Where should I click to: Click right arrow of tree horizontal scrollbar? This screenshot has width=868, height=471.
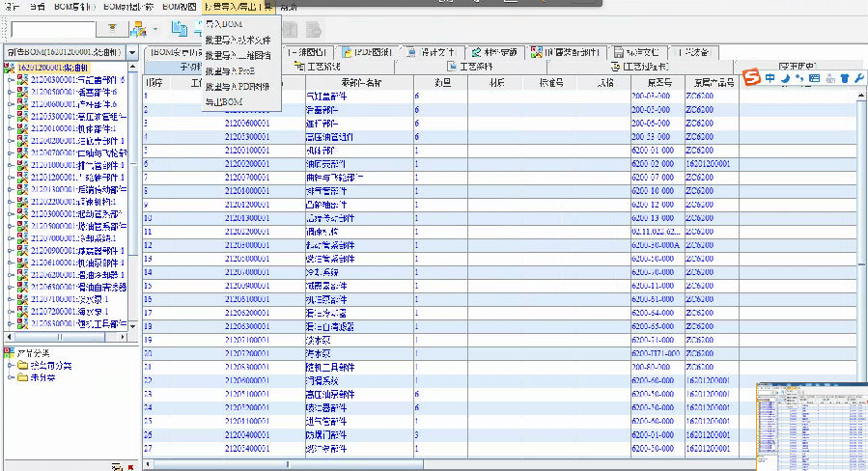[123, 337]
